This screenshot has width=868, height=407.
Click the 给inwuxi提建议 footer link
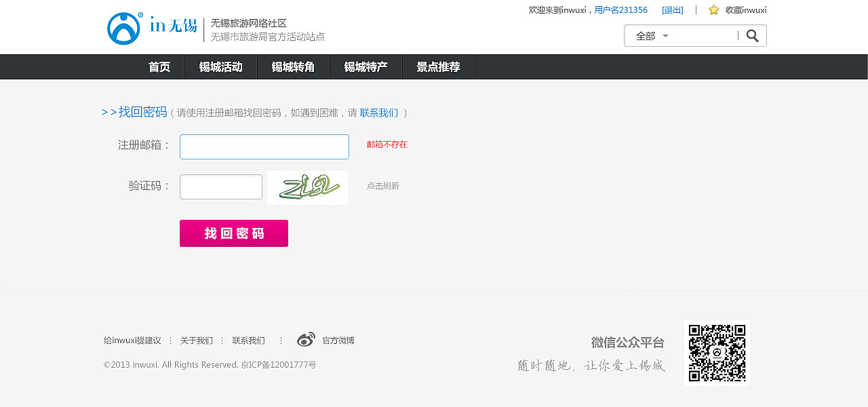pos(132,340)
